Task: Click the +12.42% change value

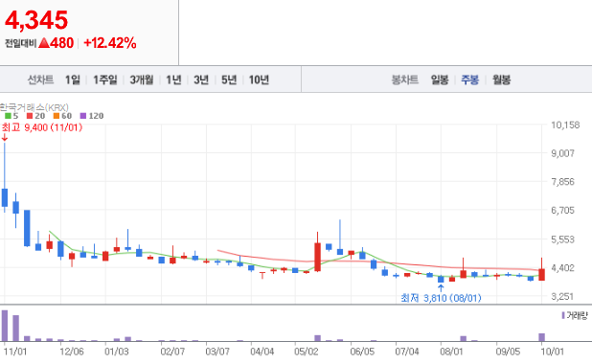Action: click(110, 43)
